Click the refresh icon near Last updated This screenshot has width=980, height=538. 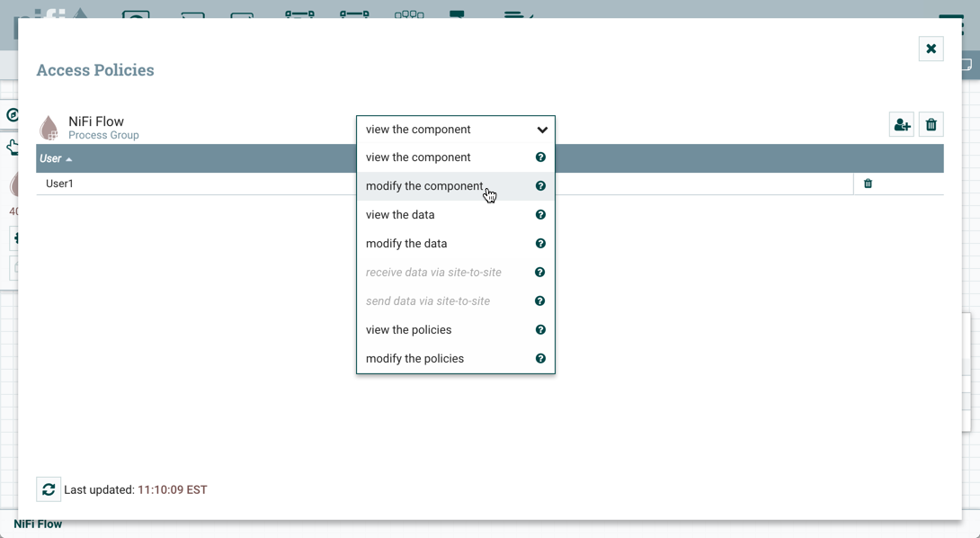49,489
